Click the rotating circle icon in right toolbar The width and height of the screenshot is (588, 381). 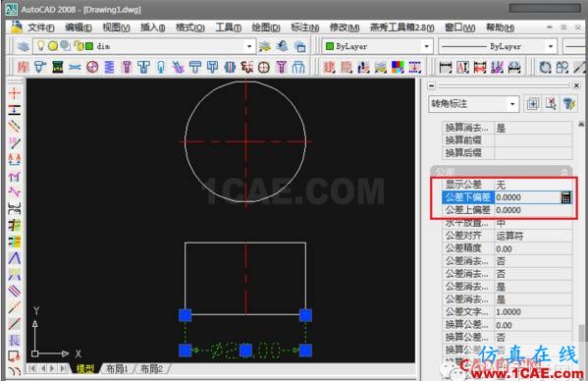click(545, 67)
